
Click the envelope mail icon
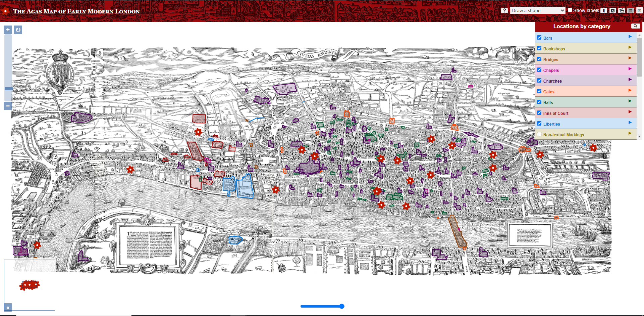[640, 10]
